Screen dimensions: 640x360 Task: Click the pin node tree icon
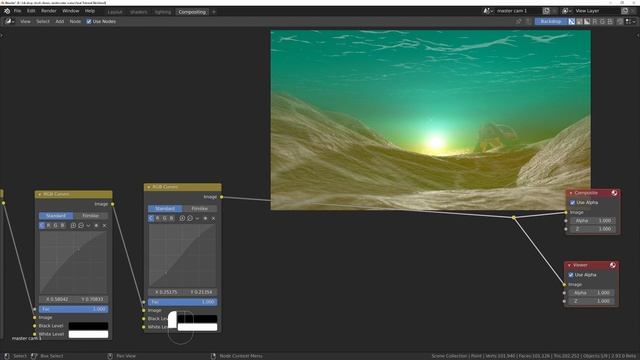coord(519,21)
